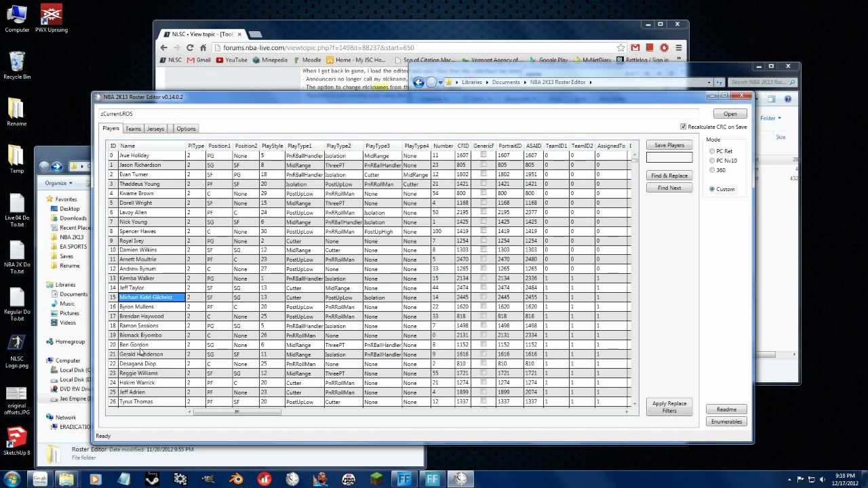
Task: Click Save Players button
Action: click(669, 145)
